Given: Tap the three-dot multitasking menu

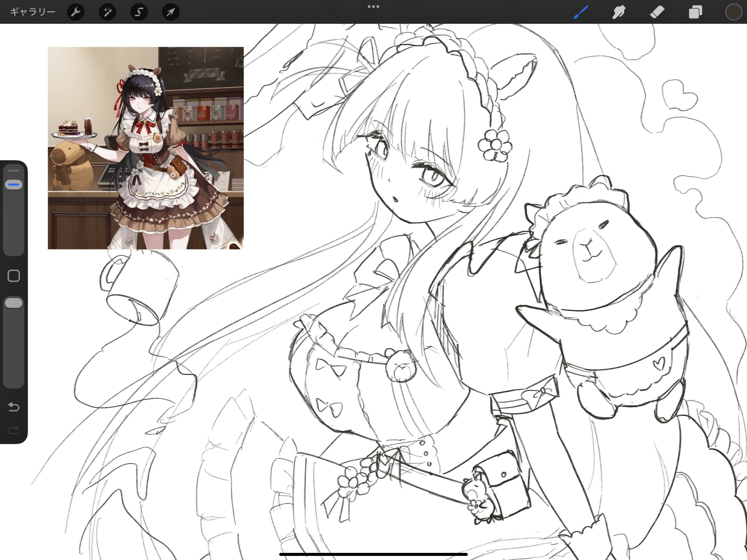Looking at the screenshot, I should [x=373, y=6].
